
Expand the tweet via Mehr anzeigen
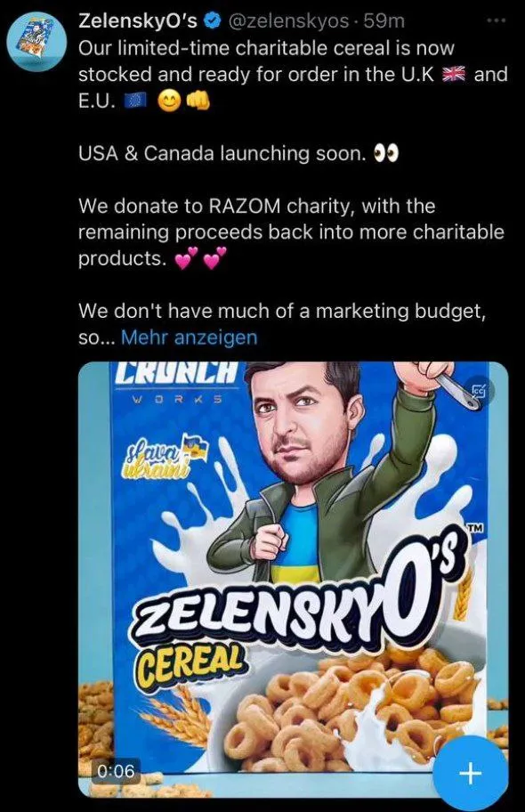(x=189, y=337)
